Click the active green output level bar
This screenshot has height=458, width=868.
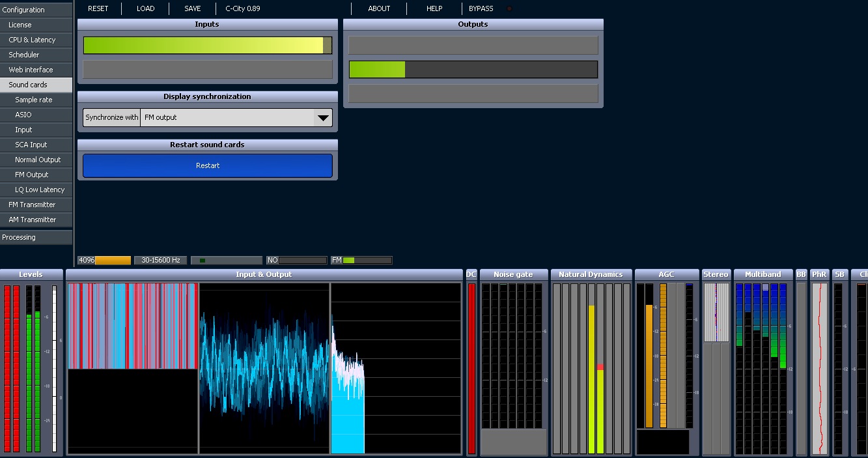[473, 69]
